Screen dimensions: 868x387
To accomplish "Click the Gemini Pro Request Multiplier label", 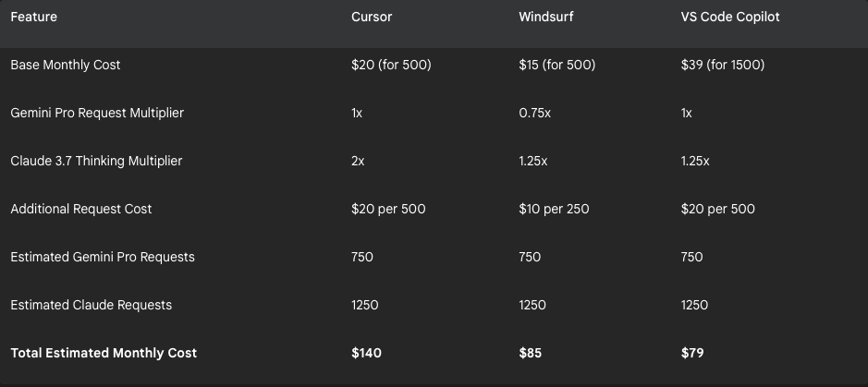I will click(x=97, y=113).
